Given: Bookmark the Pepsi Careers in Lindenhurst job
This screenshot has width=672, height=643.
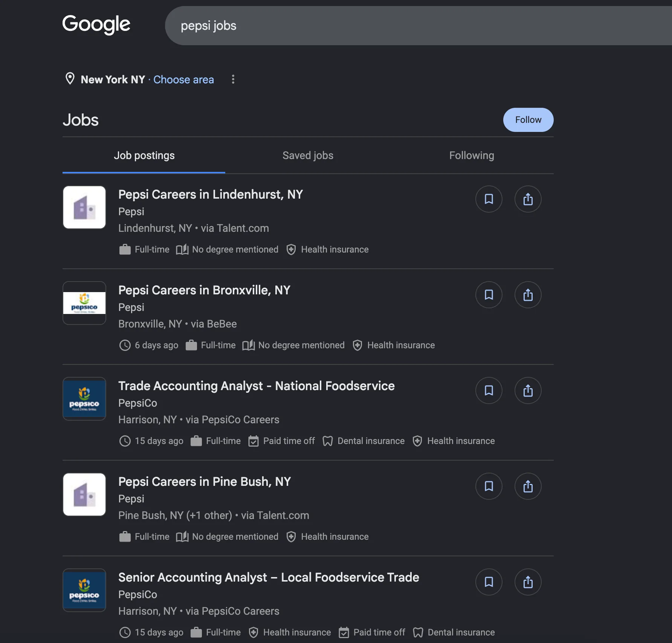Looking at the screenshot, I should pyautogui.click(x=489, y=199).
